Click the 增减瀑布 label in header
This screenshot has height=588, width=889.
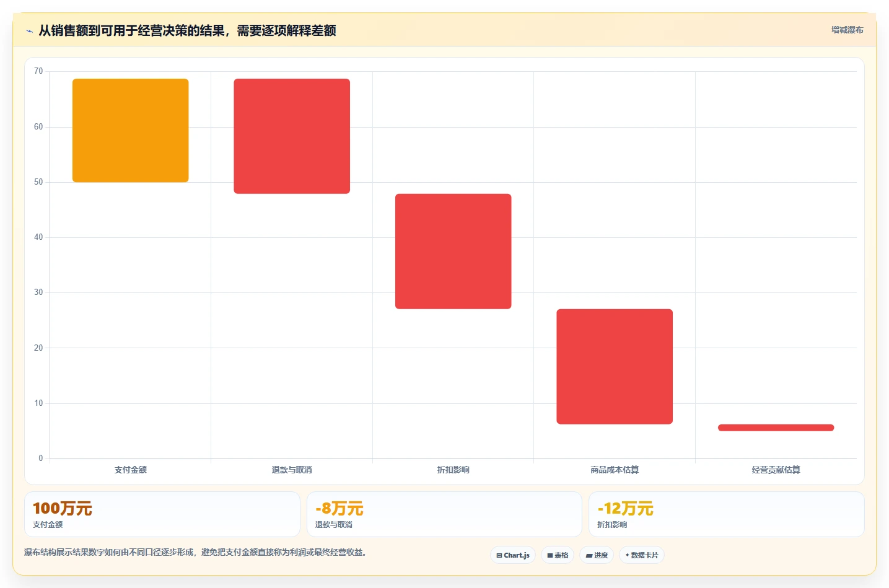coord(847,30)
